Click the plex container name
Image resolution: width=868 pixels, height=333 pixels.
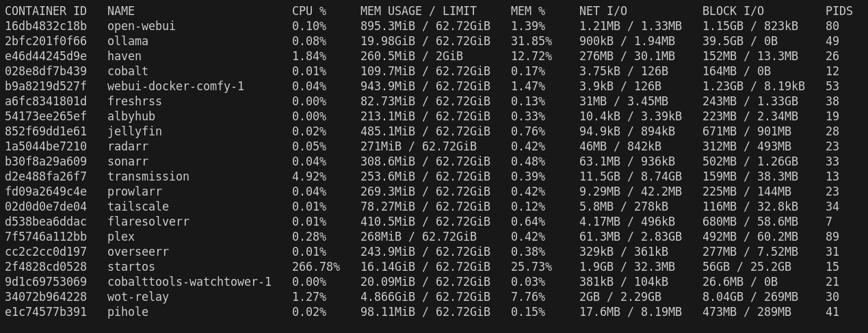click(120, 237)
